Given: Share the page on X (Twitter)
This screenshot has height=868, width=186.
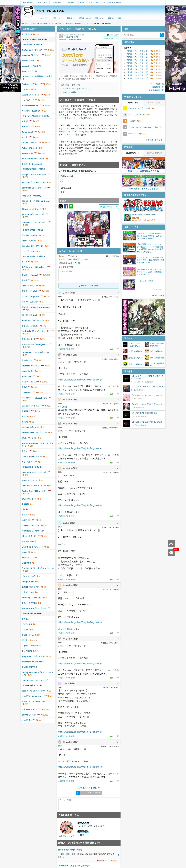Looking at the screenshot, I should coord(60,207).
